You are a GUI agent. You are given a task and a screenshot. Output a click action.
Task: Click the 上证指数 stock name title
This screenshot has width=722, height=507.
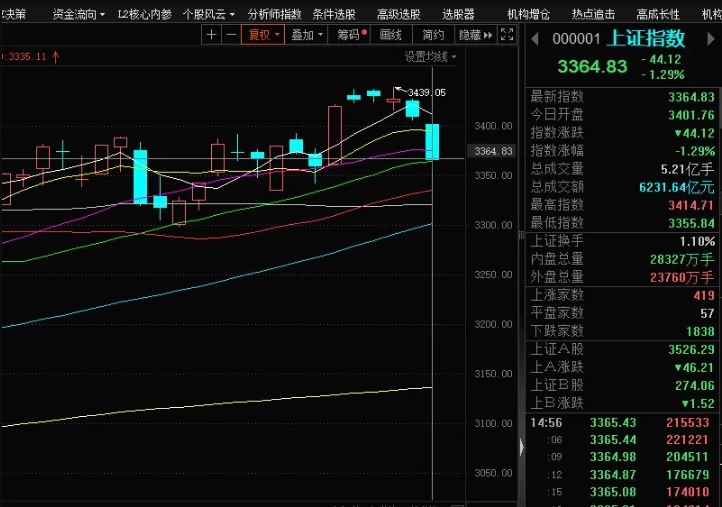pos(646,39)
